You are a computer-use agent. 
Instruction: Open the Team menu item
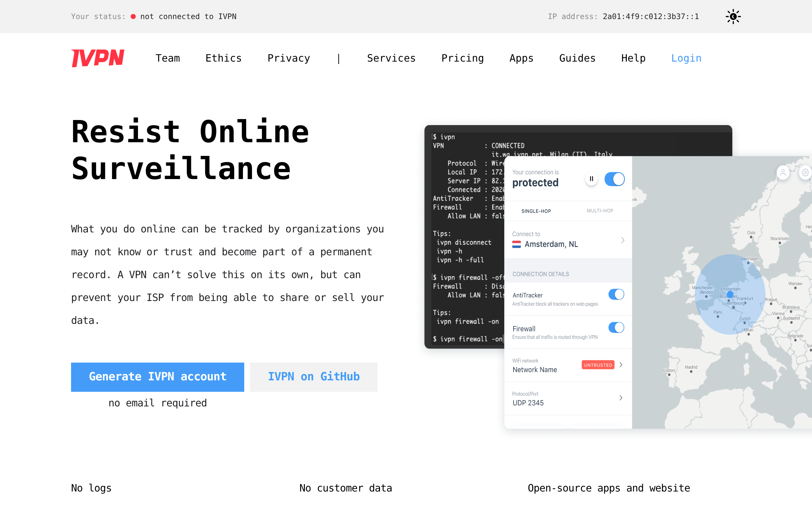168,58
